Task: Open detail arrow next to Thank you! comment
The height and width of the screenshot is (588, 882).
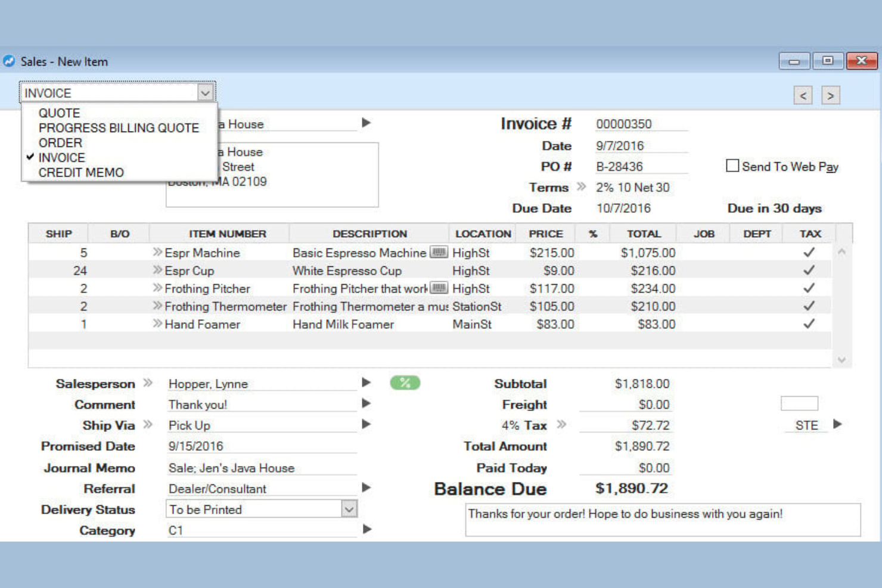Action: coord(367,403)
